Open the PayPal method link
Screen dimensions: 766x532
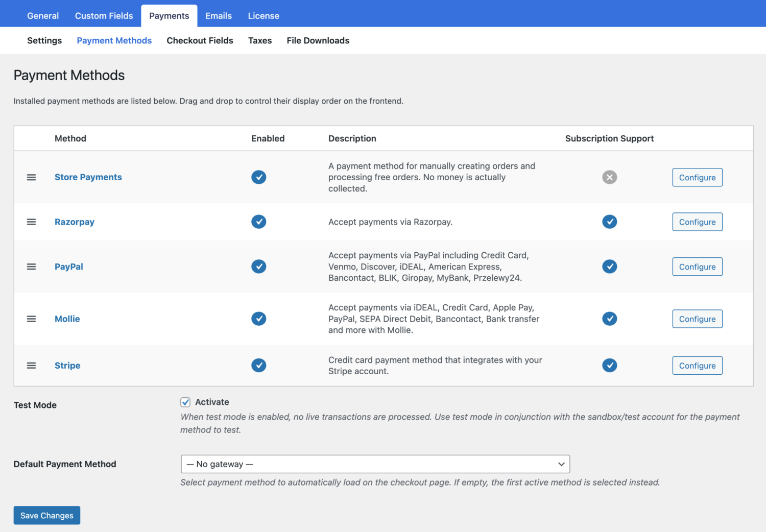[69, 267]
